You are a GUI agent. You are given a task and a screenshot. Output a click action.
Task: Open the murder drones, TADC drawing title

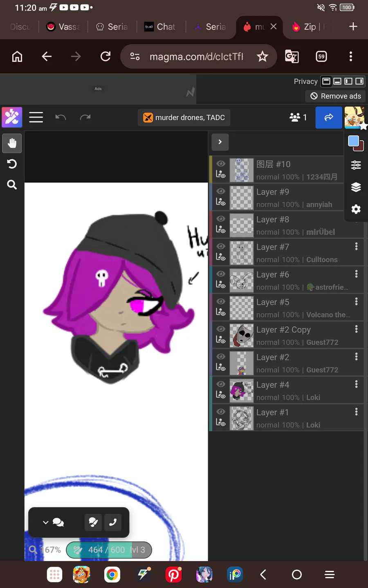coord(184,118)
